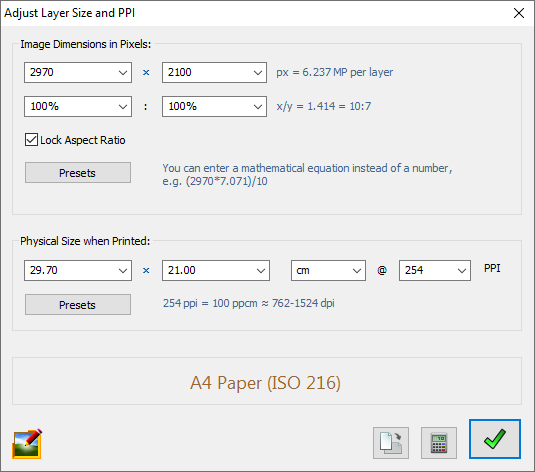Open Presets for image dimensions

78,173
